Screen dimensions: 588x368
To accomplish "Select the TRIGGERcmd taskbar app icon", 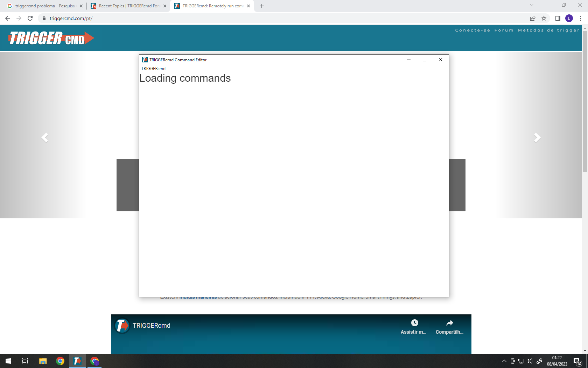I will [x=77, y=361].
